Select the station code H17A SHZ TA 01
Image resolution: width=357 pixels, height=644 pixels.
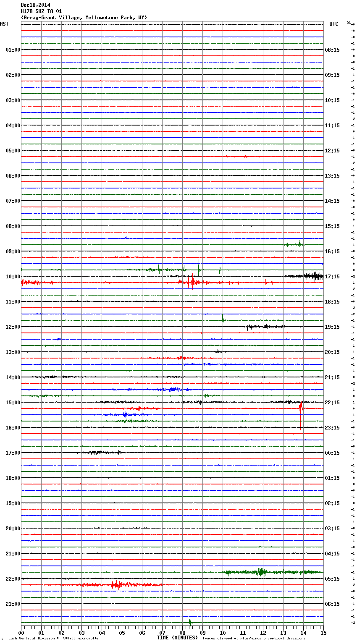click(x=41, y=11)
